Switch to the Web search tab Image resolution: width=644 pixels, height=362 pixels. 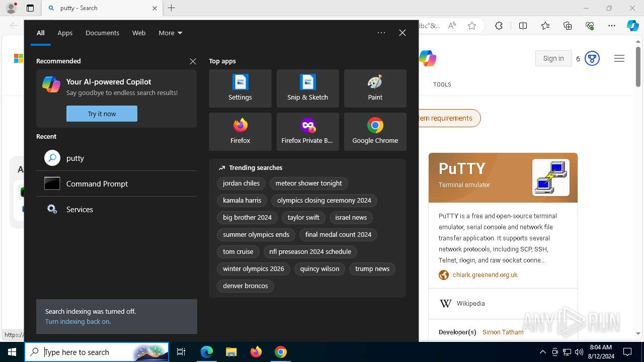coord(139,33)
